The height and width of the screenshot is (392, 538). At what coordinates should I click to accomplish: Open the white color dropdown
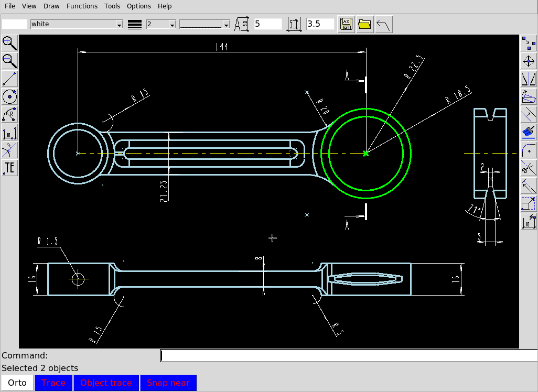pos(119,24)
